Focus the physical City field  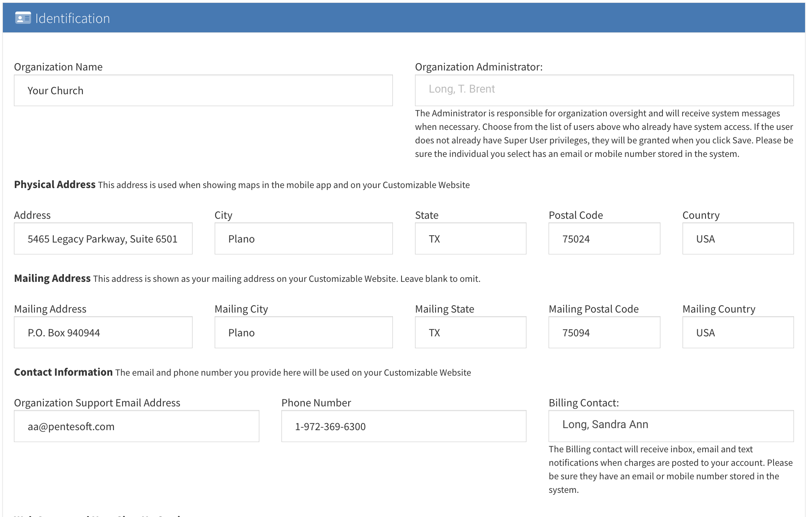click(x=303, y=239)
